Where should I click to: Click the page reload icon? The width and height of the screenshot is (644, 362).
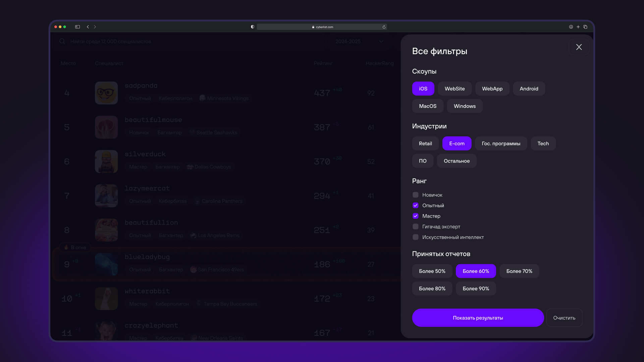384,27
